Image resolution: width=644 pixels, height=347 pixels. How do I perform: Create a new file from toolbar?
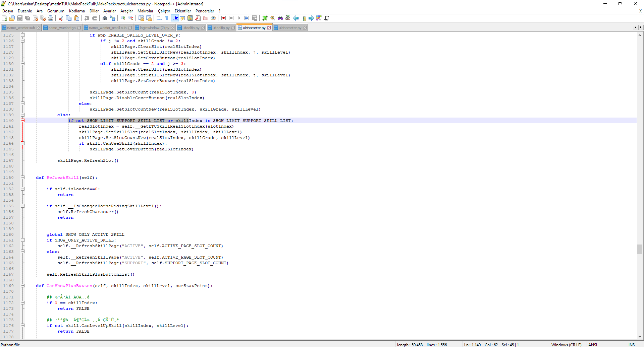coord(5,18)
